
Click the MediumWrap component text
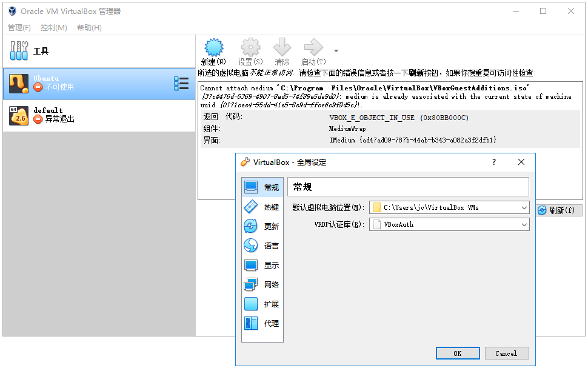(347, 129)
